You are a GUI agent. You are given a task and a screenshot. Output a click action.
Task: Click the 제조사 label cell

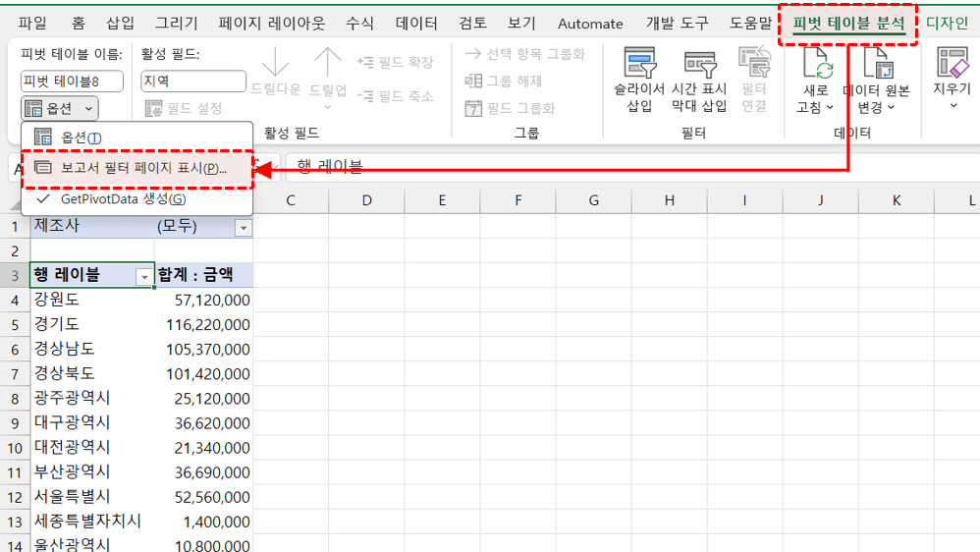tap(92, 227)
